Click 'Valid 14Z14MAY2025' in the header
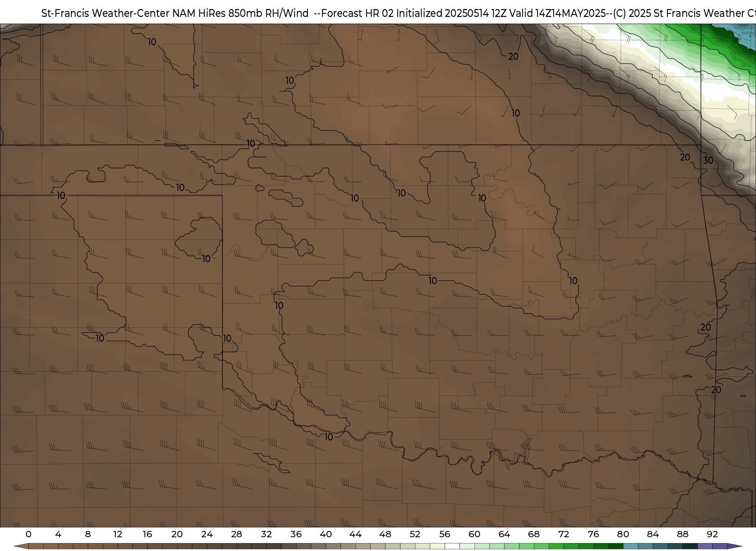Image resolution: width=756 pixels, height=551 pixels. (557, 13)
